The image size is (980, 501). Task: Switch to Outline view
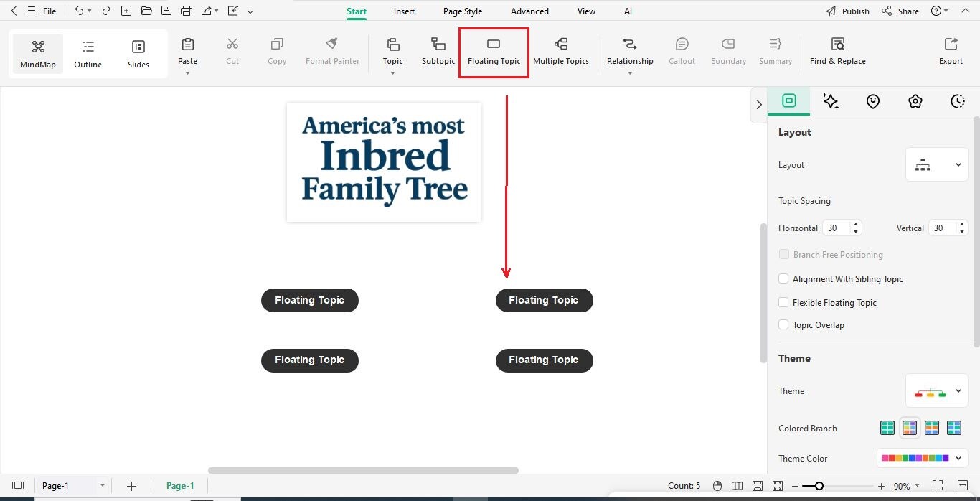click(88, 54)
